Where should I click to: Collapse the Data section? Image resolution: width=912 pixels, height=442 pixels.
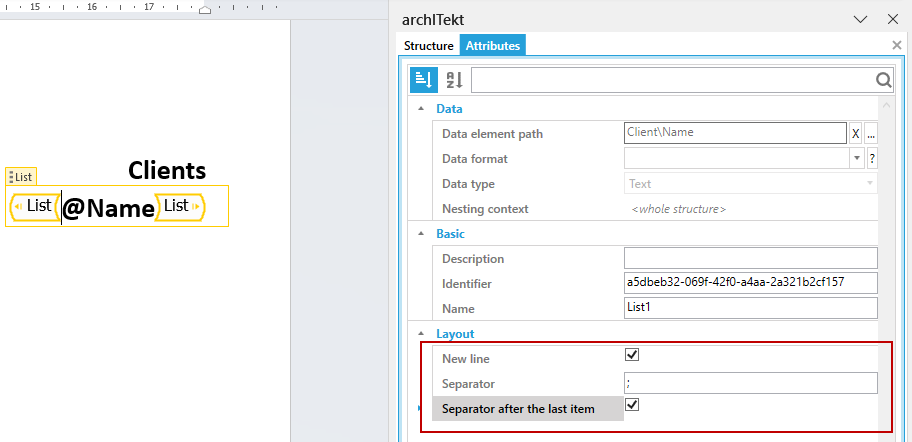pyautogui.click(x=421, y=109)
